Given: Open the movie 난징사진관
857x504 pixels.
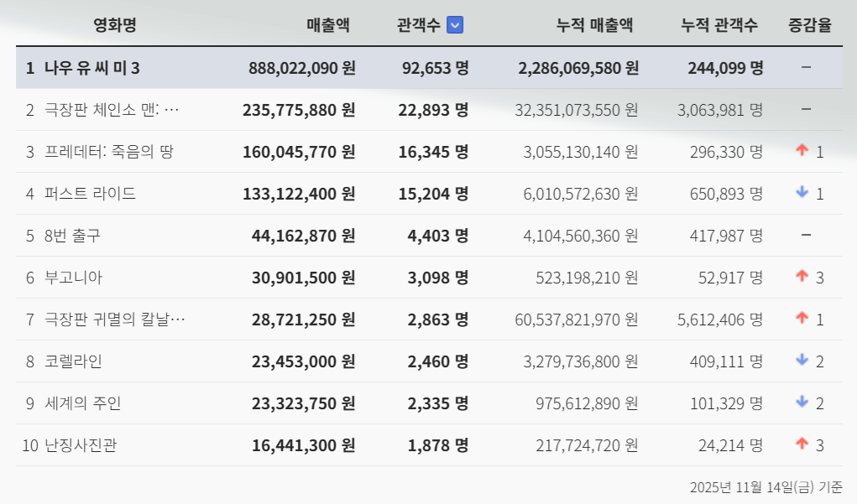Looking at the screenshot, I should pos(81,445).
